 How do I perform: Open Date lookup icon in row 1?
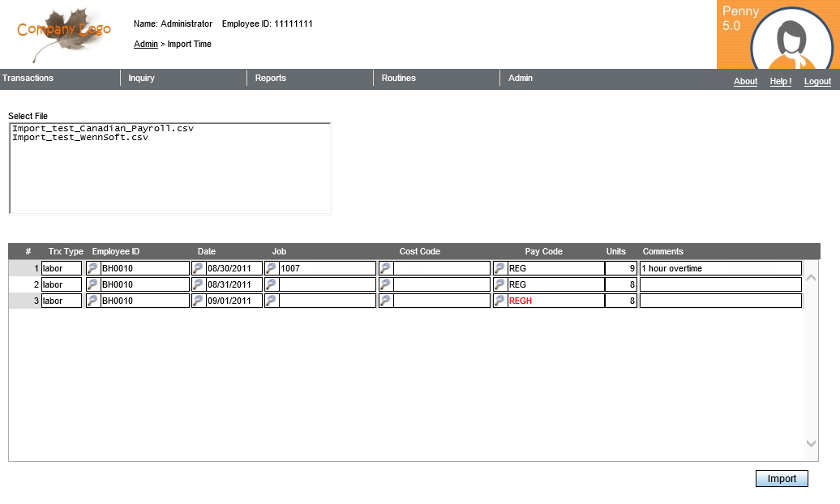[x=198, y=268]
